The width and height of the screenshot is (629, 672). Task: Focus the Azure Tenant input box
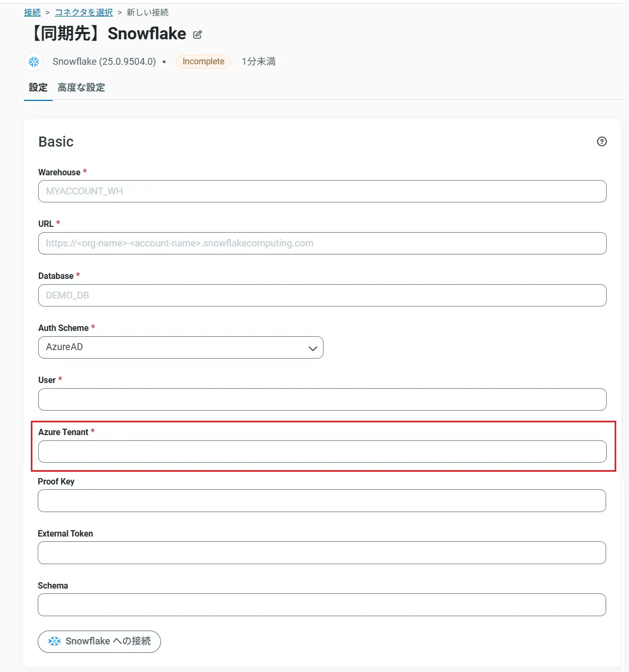click(322, 452)
